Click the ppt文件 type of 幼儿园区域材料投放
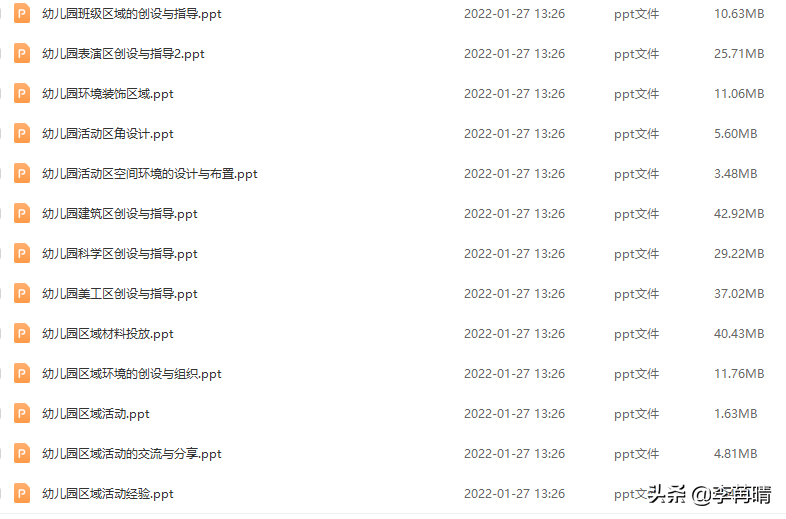The height and width of the screenshot is (519, 786). click(636, 334)
